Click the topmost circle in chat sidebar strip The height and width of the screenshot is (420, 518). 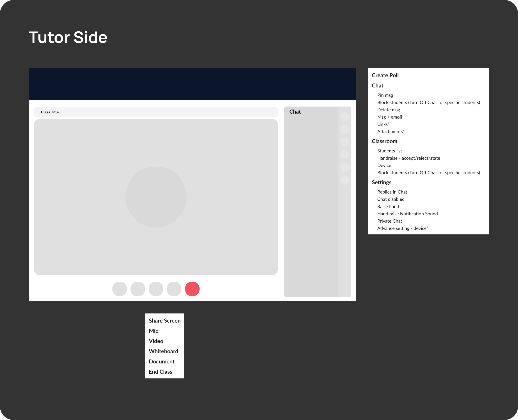click(x=345, y=117)
